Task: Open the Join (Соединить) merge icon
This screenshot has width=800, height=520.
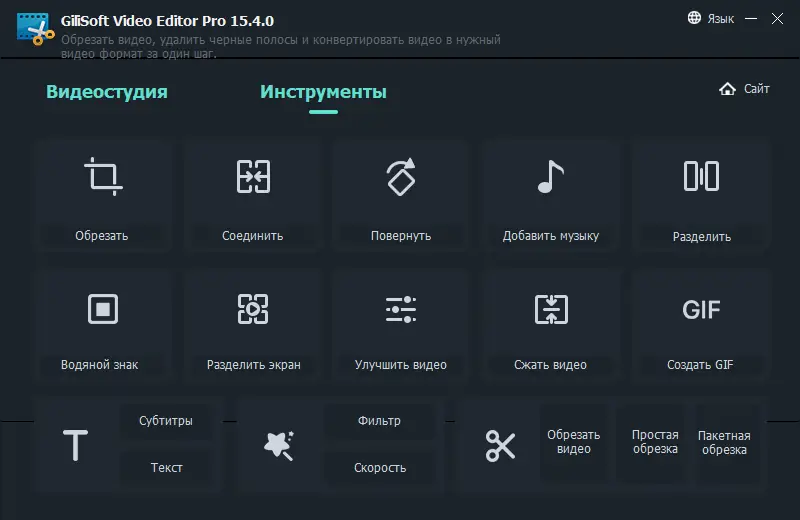Action: point(253,177)
